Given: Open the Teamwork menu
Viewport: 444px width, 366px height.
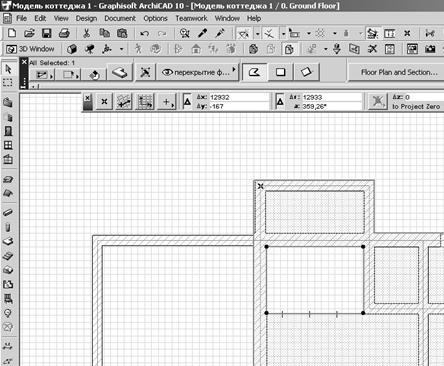Looking at the screenshot, I should click(x=191, y=18).
